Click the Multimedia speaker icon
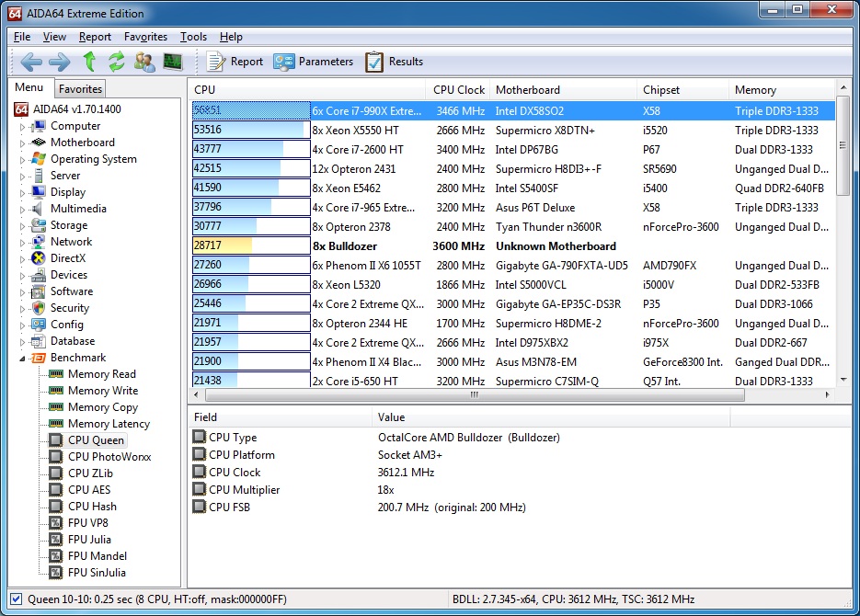This screenshot has height=616, width=860. 38,209
